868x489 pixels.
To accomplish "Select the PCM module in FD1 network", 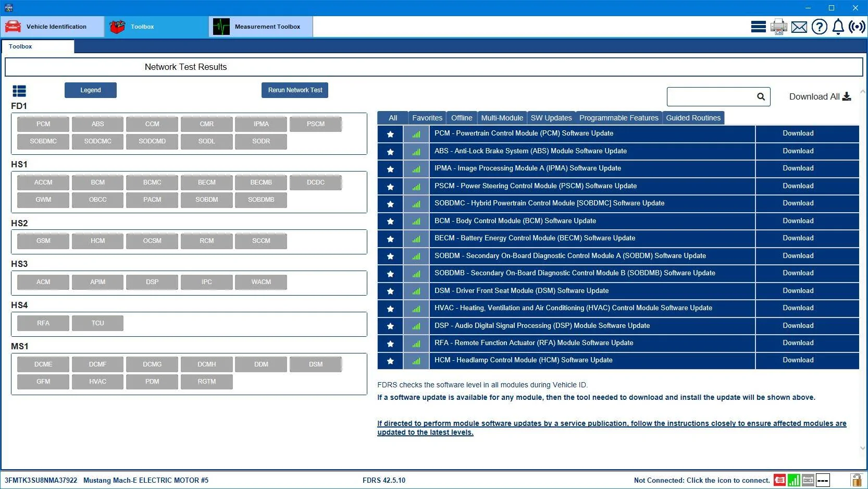I will [x=43, y=124].
